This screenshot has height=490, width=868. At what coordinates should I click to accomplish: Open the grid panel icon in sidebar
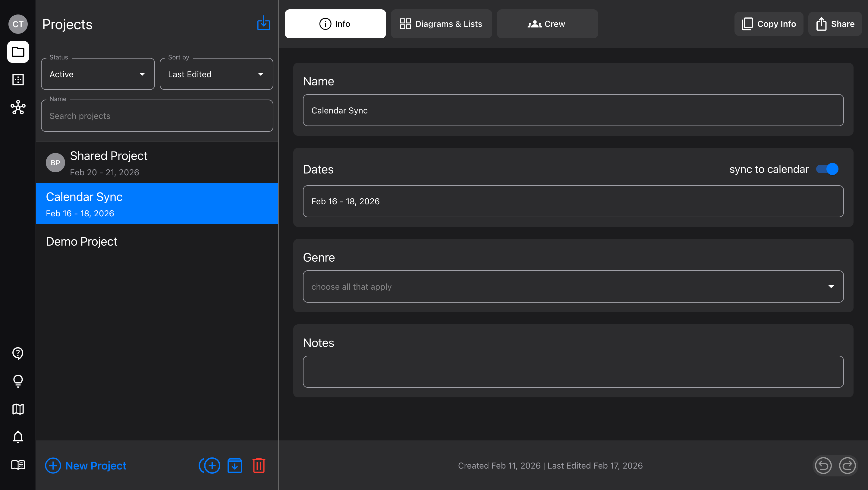point(18,80)
